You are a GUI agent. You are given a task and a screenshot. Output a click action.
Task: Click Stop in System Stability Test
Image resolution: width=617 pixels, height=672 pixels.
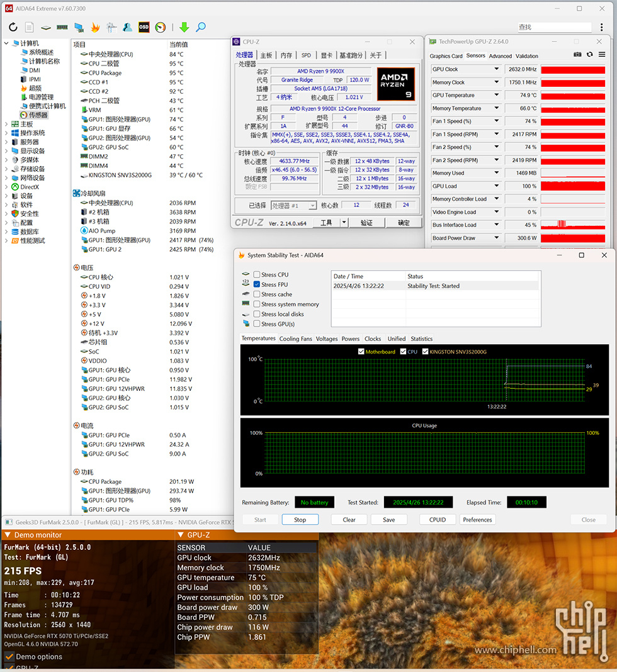(x=300, y=520)
